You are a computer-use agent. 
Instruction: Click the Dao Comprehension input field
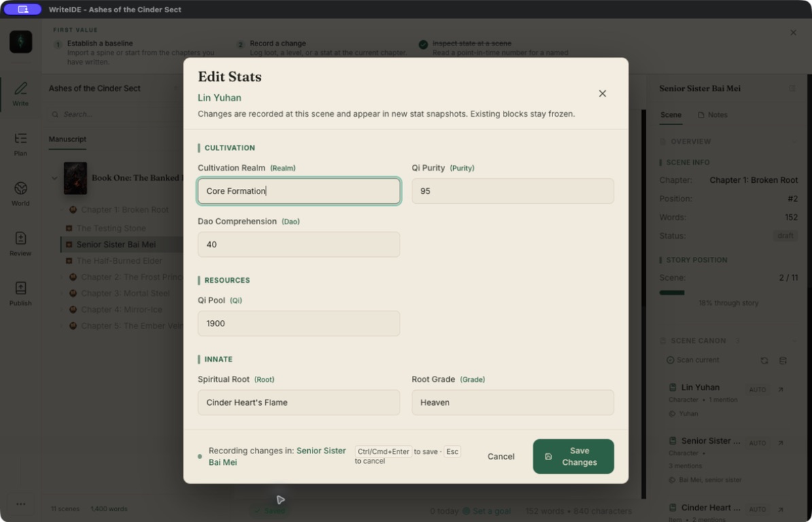click(299, 245)
